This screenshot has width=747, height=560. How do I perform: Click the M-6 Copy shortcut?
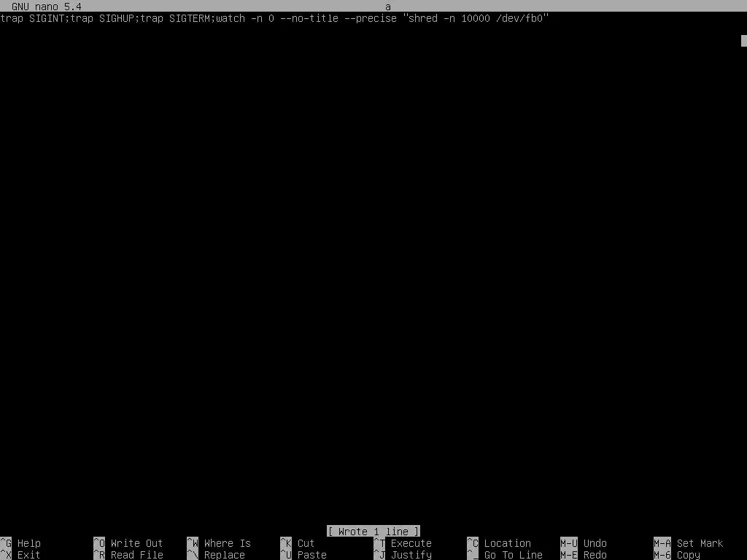(677, 555)
